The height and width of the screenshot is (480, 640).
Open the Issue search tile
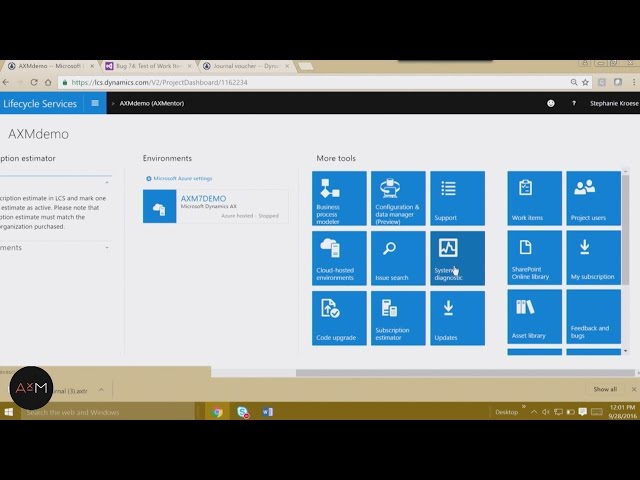(x=398, y=258)
